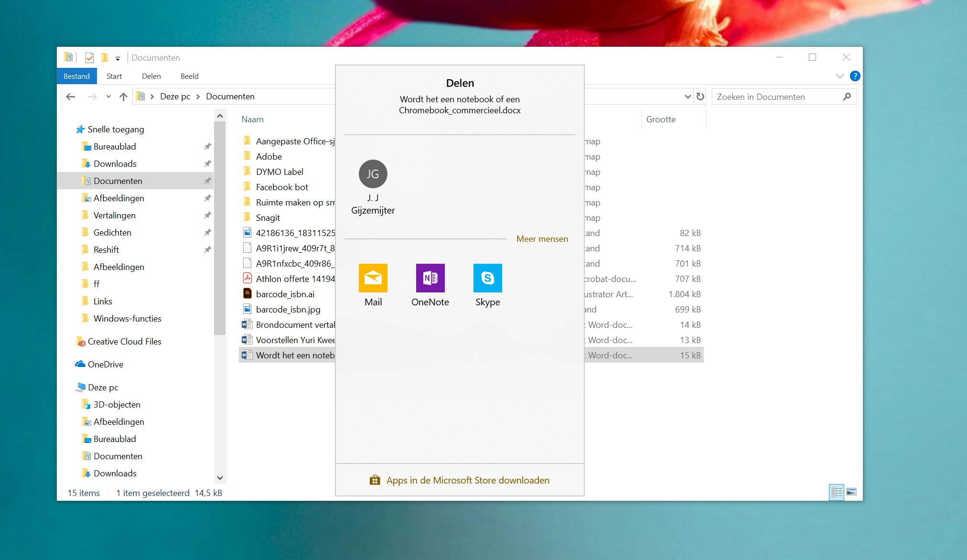Click the Up one level arrow
This screenshot has height=560, width=967.
123,97
